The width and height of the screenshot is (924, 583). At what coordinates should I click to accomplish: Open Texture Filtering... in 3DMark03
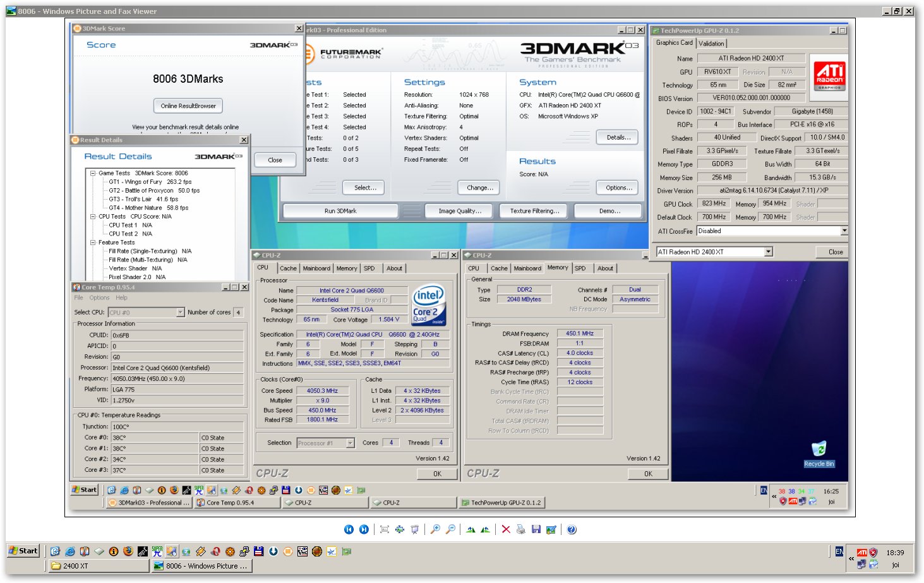coord(534,211)
